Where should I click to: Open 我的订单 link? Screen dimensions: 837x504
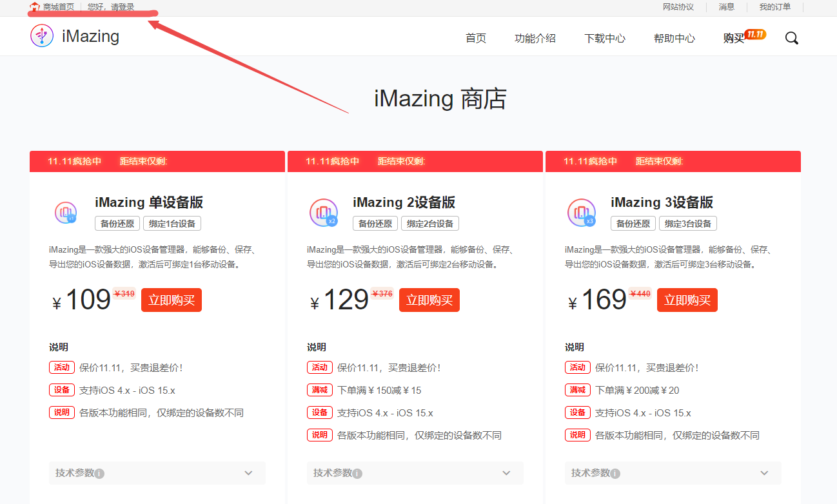774,7
